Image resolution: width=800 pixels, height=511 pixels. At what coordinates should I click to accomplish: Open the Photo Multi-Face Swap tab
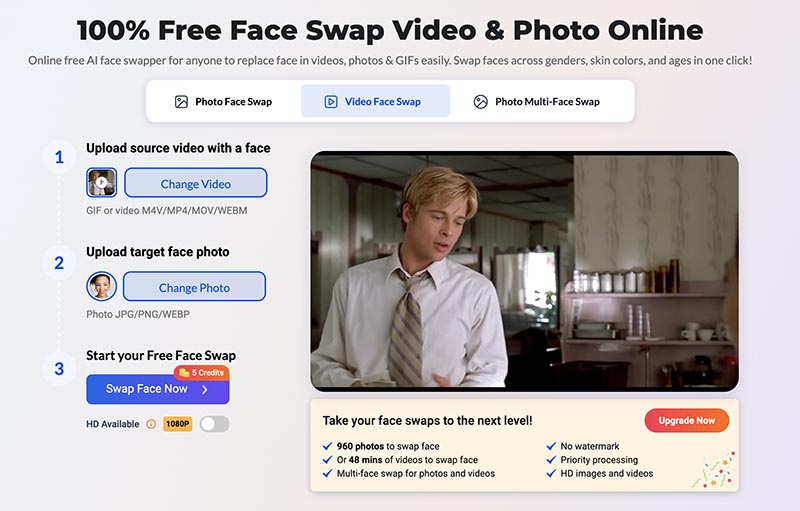coord(537,101)
